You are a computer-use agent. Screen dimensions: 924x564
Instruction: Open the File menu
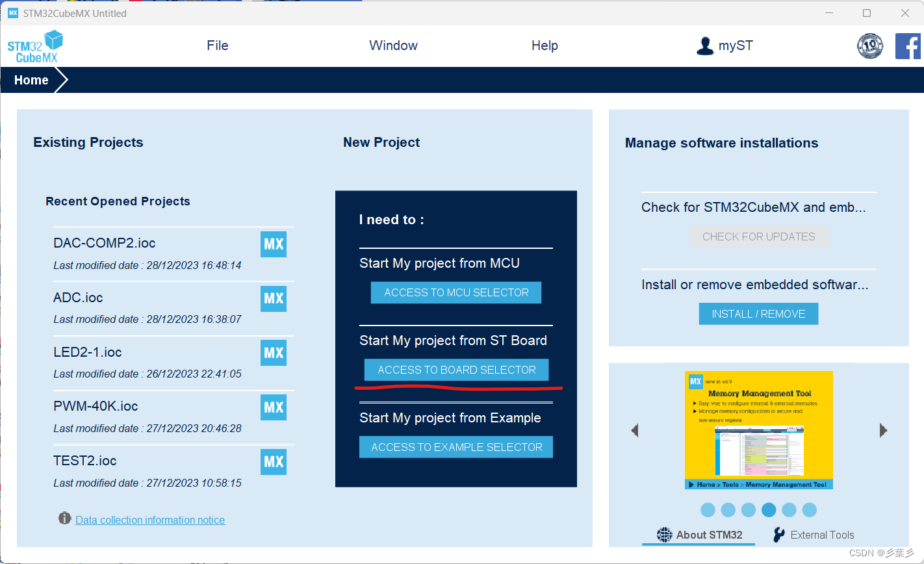coord(218,45)
